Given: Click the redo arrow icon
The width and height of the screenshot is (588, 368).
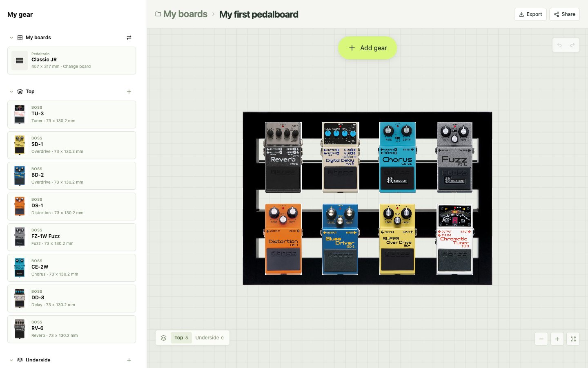Looking at the screenshot, I should tap(572, 45).
